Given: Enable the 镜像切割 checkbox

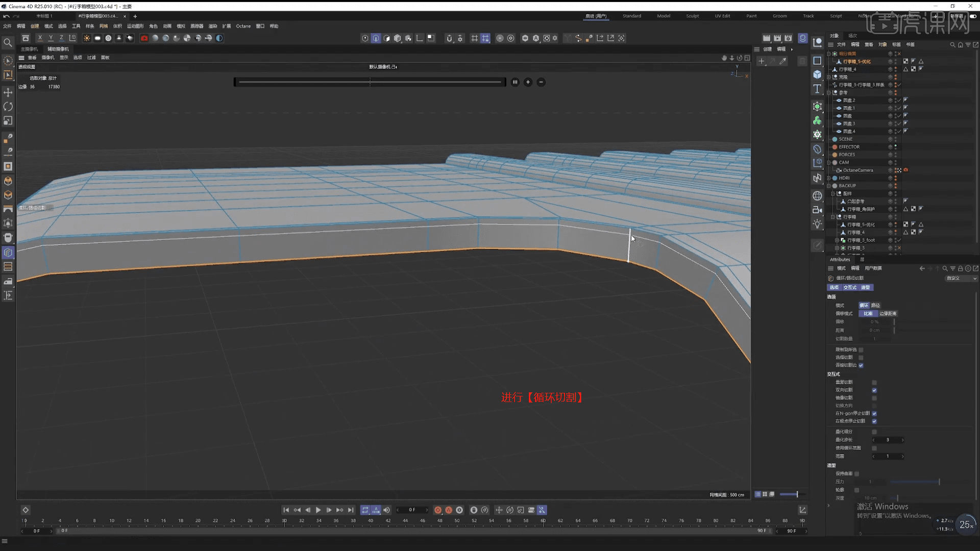Looking at the screenshot, I should 874,398.
